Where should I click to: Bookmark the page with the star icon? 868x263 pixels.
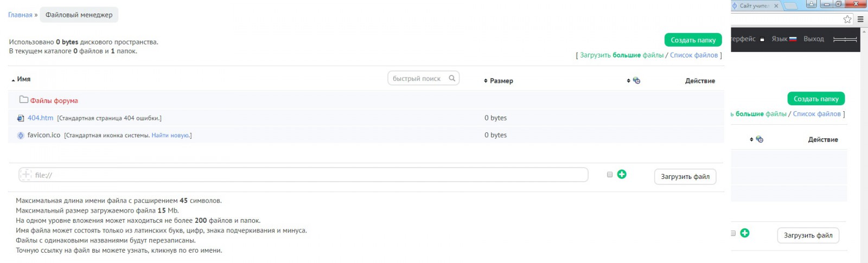click(847, 19)
